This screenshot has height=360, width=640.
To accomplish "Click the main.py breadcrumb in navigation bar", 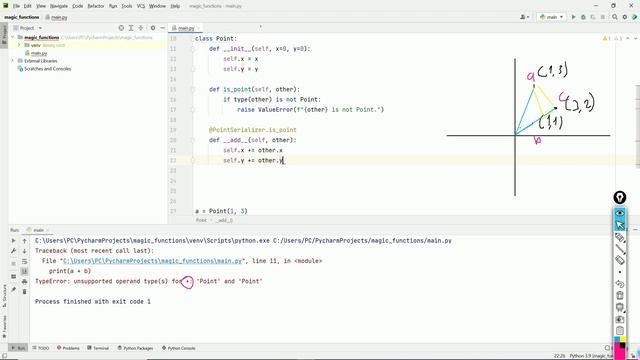I will pyautogui.click(x=56, y=17).
